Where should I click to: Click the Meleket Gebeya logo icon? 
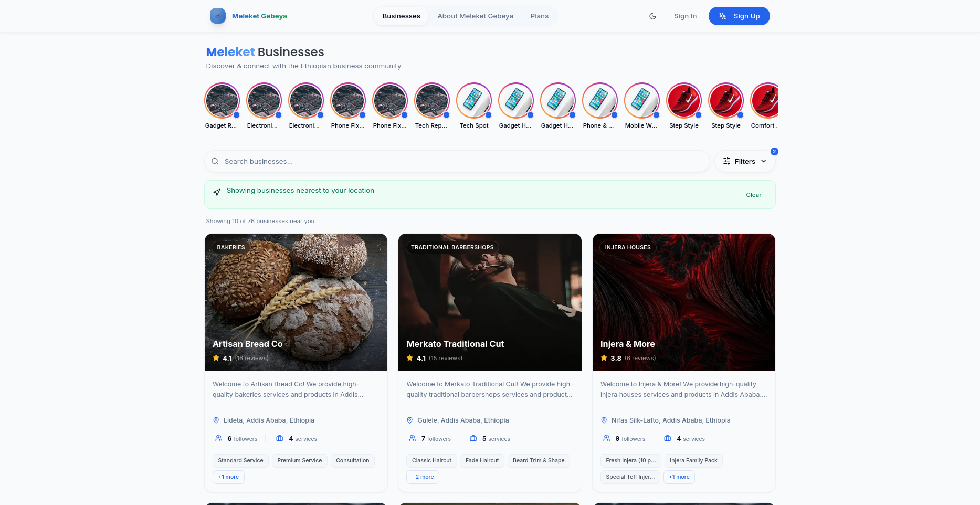pos(218,16)
